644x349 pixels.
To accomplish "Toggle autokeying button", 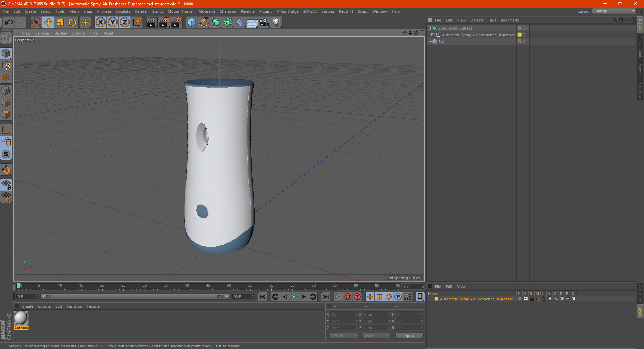I will tap(348, 297).
